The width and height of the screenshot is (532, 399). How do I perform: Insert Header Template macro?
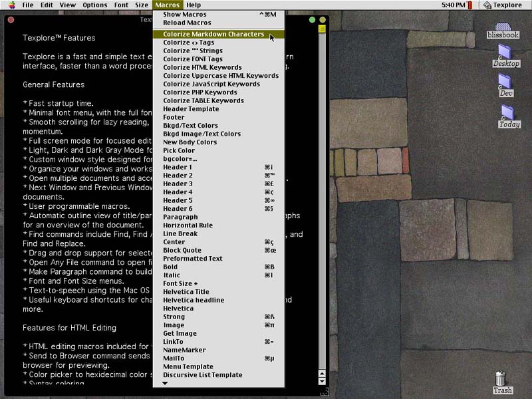pos(219,109)
